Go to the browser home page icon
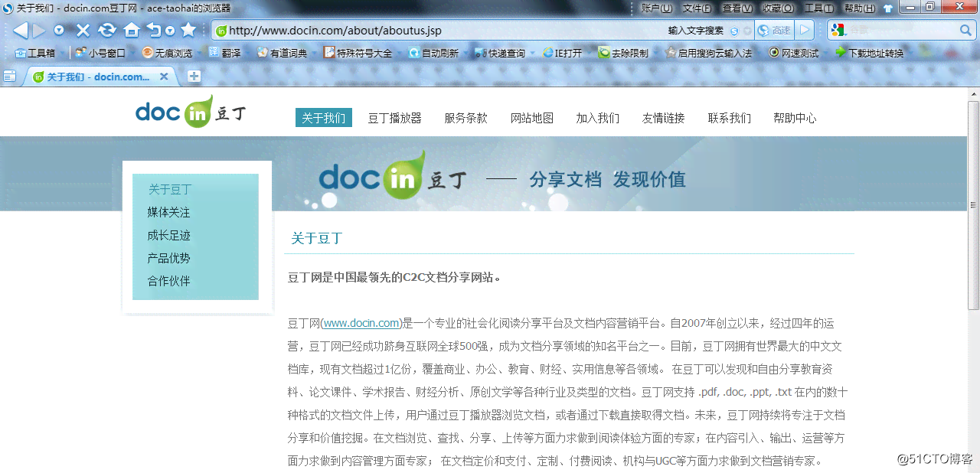The height and width of the screenshot is (473, 980). [132, 31]
